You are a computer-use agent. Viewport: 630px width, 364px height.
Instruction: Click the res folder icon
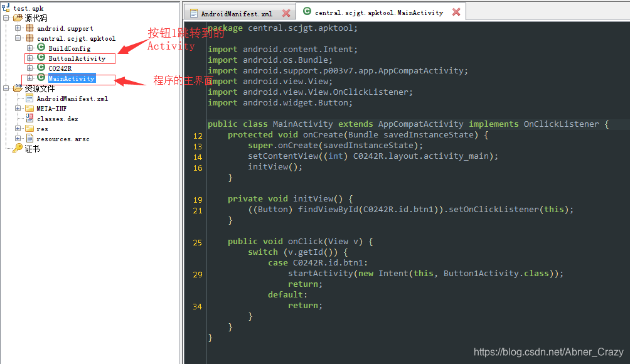(x=29, y=129)
